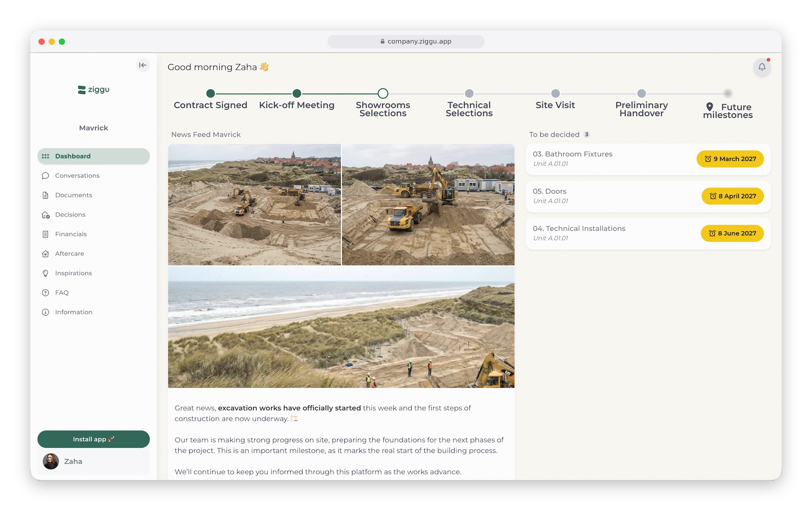Screen dimensions: 812x511
Task: Click the company.ziggu.app address bar
Action: [406, 41]
